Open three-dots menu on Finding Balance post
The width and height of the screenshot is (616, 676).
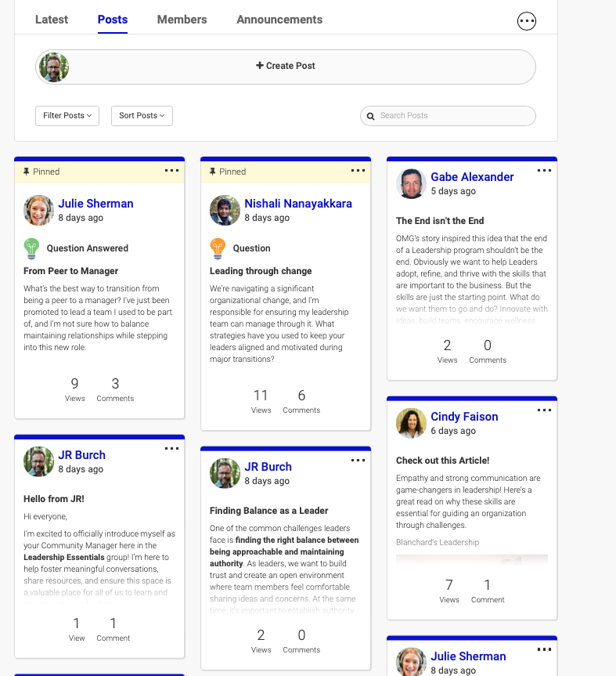click(x=358, y=460)
